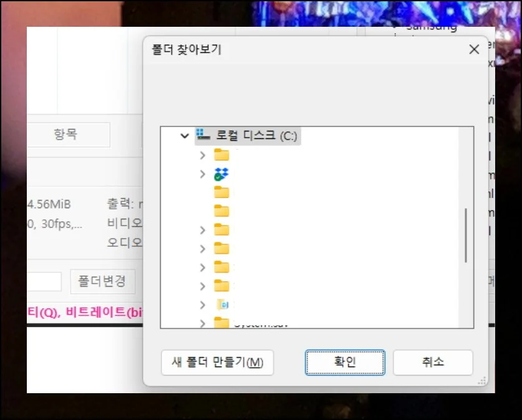Collapse the 로컬 디스크 (C:) tree node
The image size is (522, 420).
click(x=184, y=135)
